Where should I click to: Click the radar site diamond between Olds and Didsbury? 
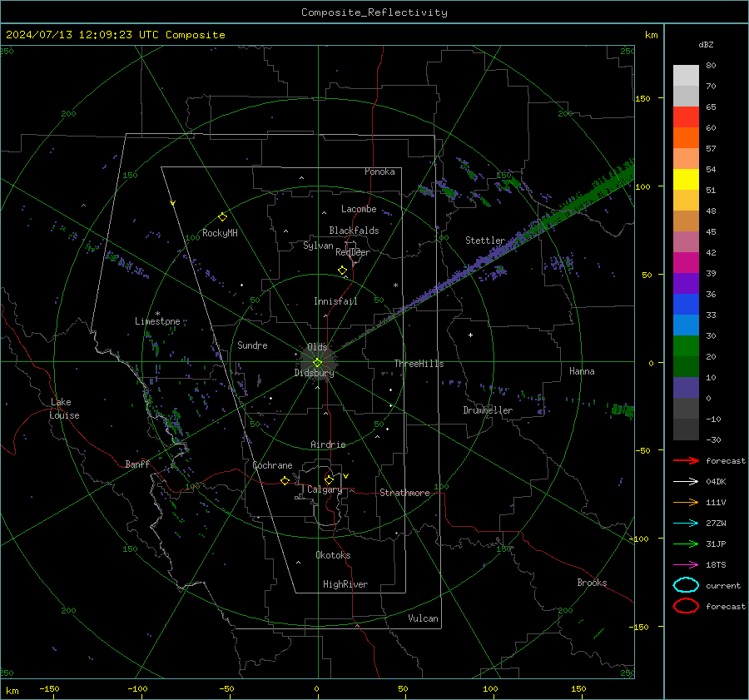click(318, 362)
